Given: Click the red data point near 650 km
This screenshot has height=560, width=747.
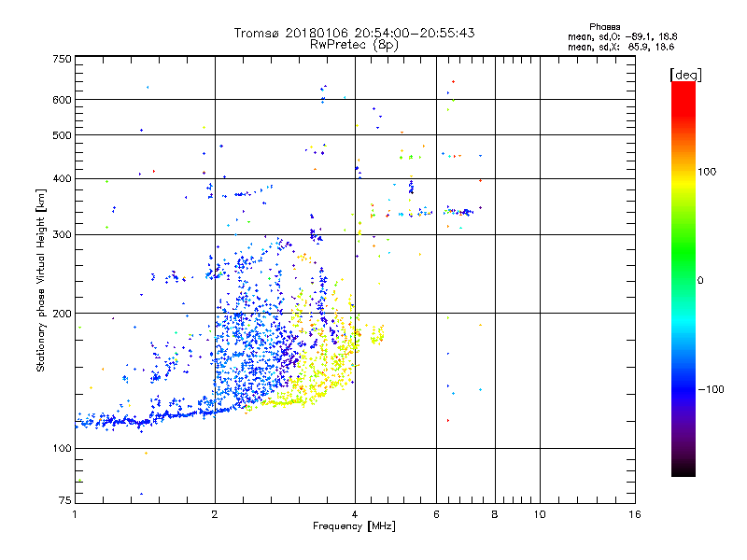Looking at the screenshot, I should pyautogui.click(x=453, y=82).
